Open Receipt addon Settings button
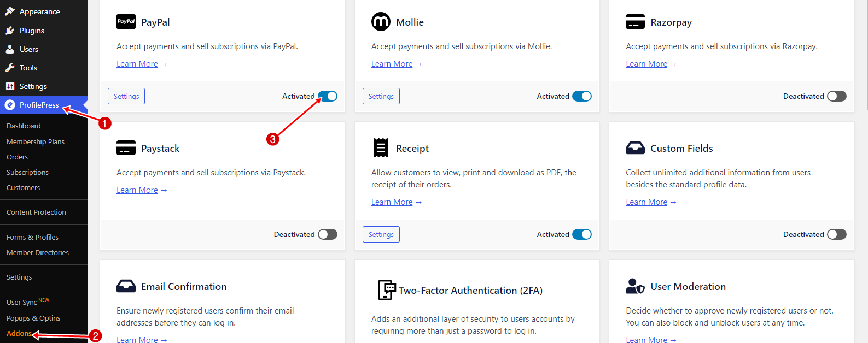Viewport: 868px width, 343px height. pyautogui.click(x=381, y=234)
